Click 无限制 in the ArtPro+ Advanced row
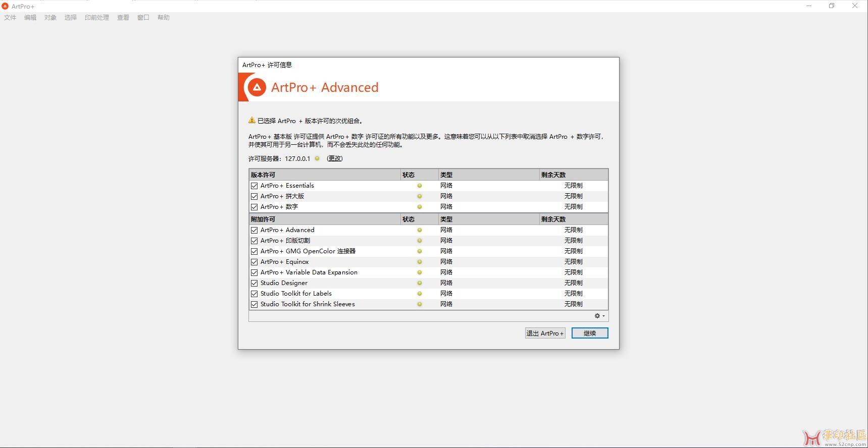The width and height of the screenshot is (868, 448). [574, 230]
